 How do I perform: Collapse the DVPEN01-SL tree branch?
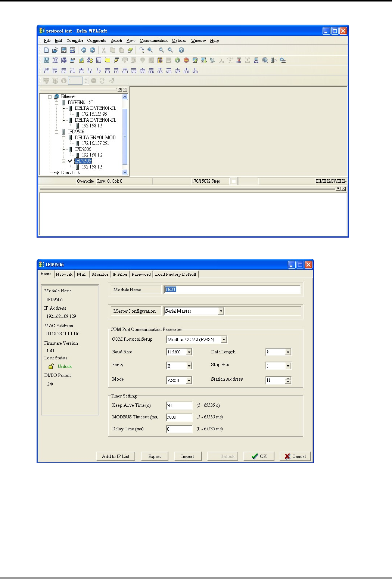(x=57, y=102)
